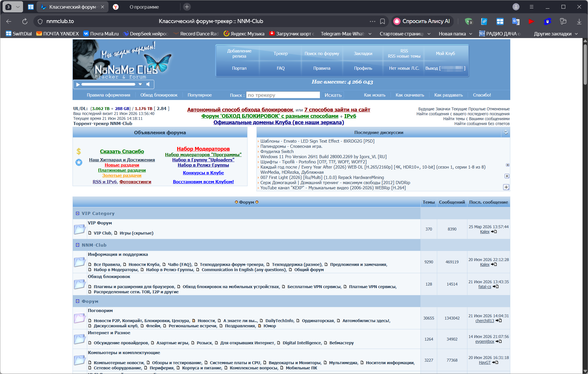Click the Спросить Алису AI button

pyautogui.click(x=422, y=21)
